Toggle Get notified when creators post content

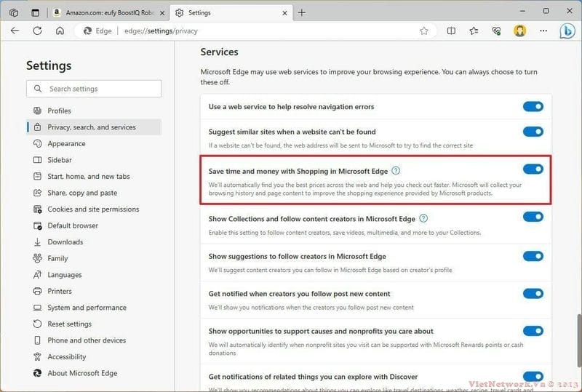click(533, 294)
